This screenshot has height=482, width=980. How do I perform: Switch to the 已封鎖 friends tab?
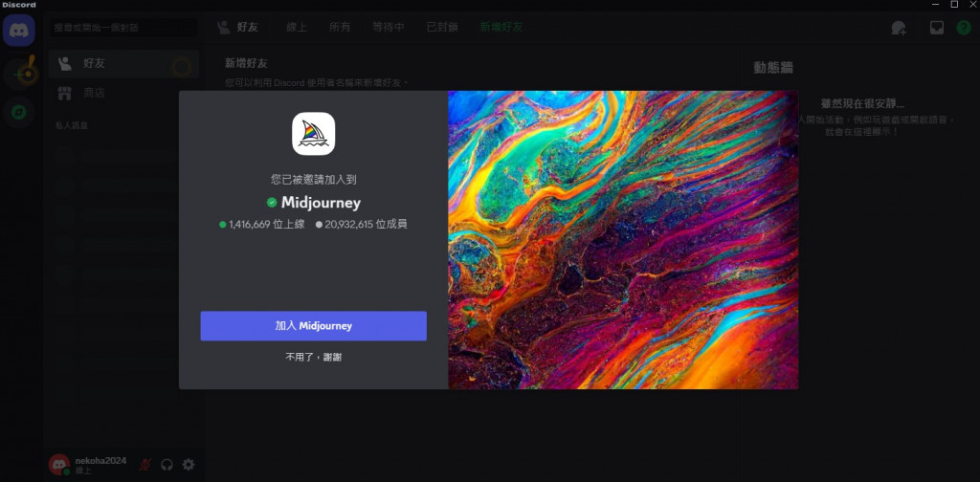point(442,27)
